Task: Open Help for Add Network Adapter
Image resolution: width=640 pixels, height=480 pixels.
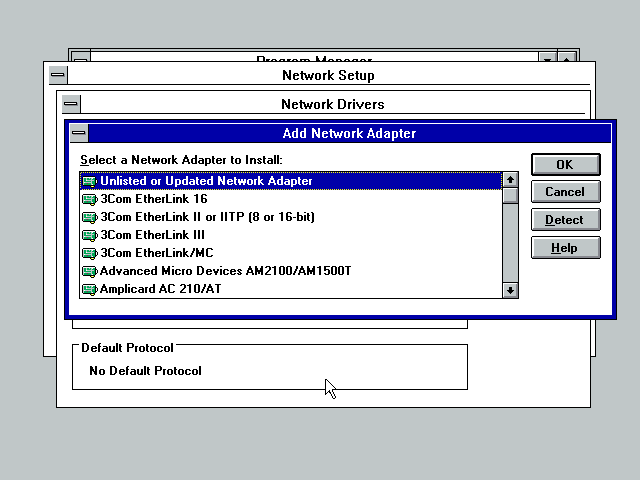Action: point(566,248)
